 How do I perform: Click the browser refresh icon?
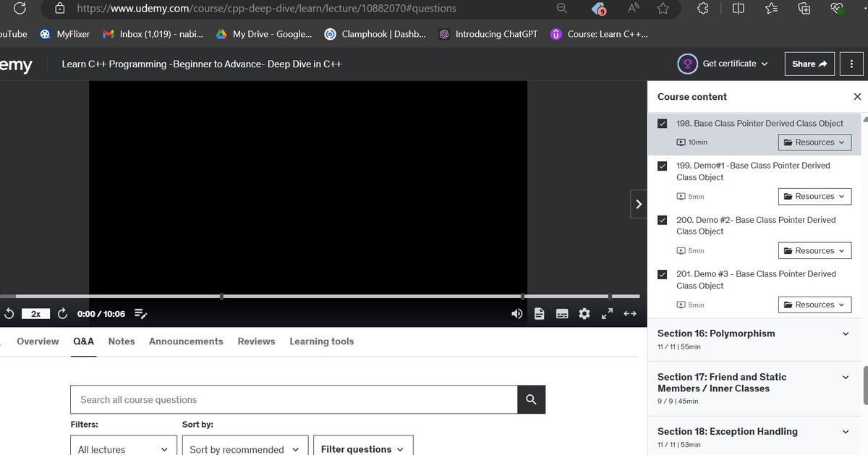[20, 8]
